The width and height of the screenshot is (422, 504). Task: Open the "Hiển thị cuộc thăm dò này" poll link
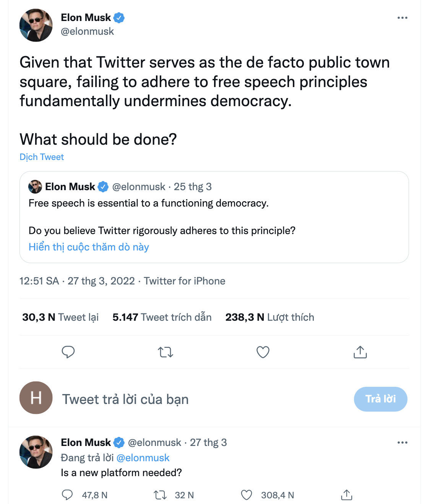pos(89,247)
